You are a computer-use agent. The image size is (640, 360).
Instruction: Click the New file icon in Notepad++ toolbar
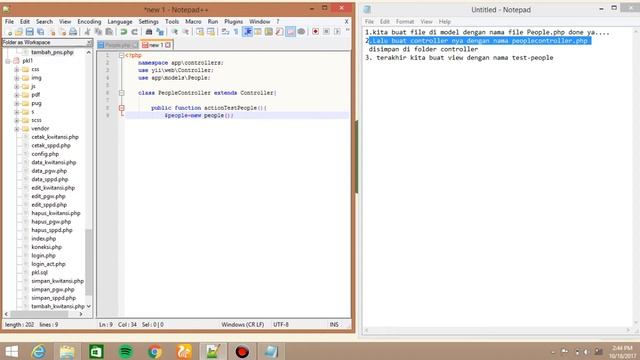pos(9,32)
